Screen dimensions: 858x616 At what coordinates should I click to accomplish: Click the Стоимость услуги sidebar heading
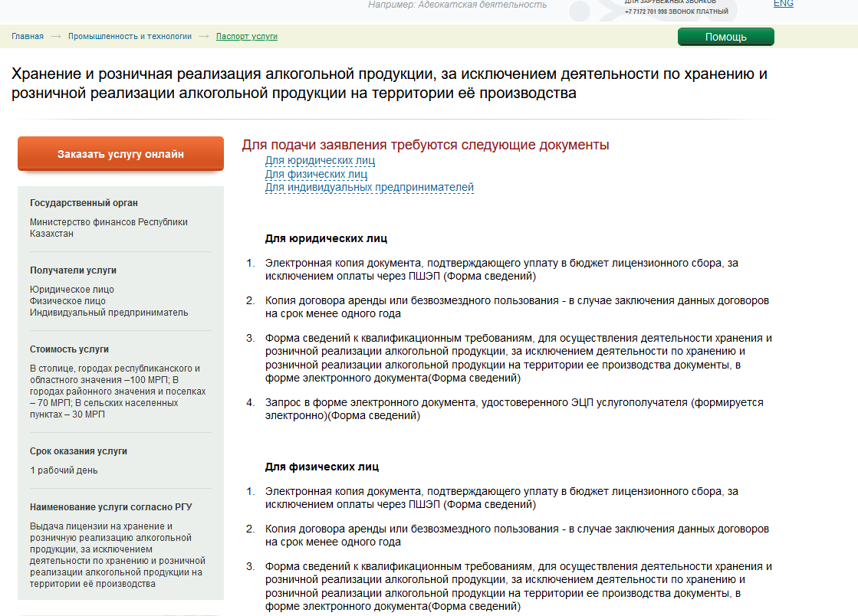click(x=69, y=349)
